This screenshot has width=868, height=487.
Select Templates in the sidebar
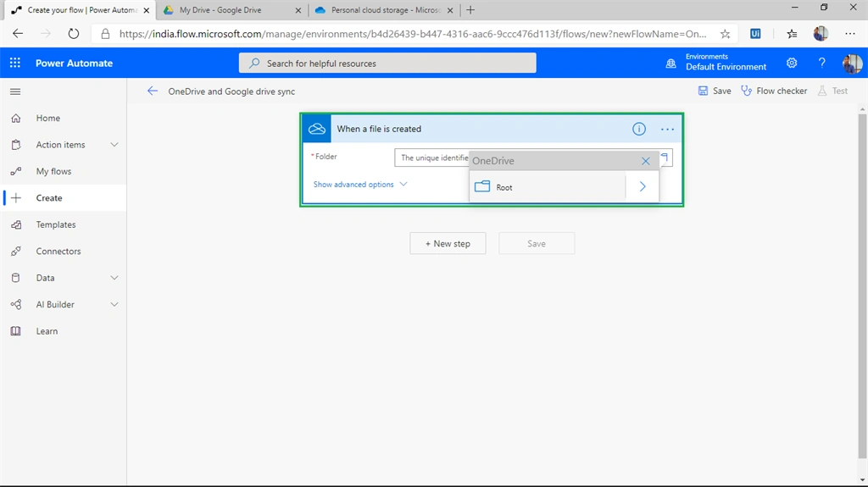(x=63, y=224)
